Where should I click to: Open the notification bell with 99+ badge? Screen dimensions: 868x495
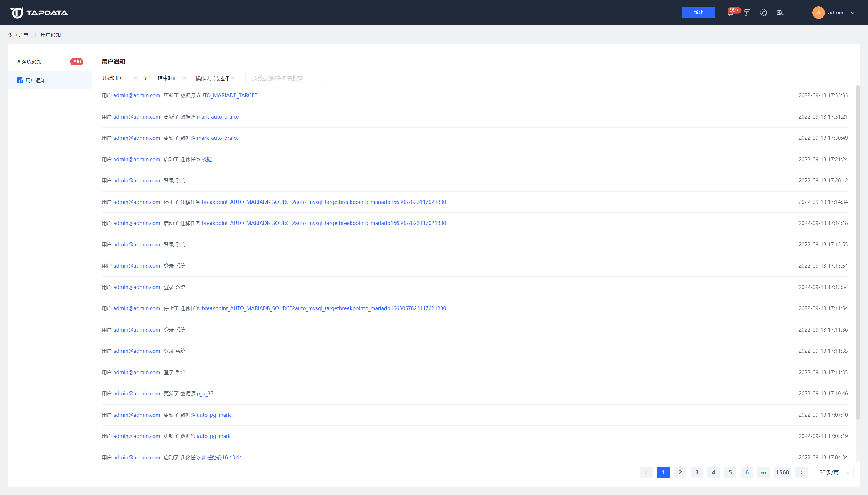tap(730, 13)
